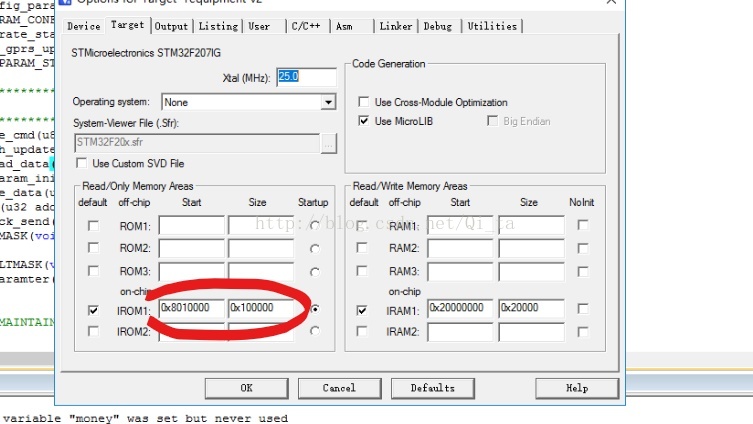
Task: Open the Output tab
Action: click(171, 26)
